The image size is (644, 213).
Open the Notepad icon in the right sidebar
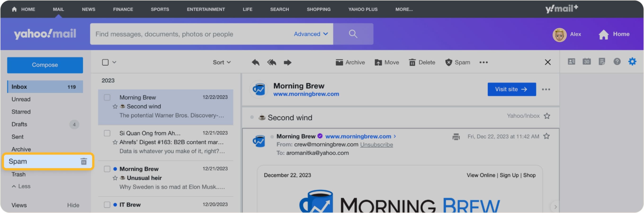tap(602, 62)
